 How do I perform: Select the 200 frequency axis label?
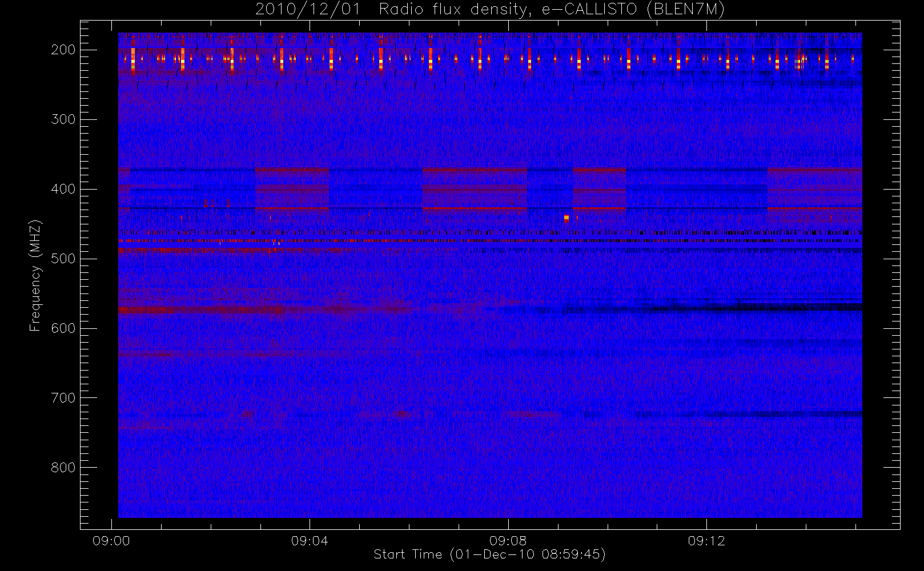coord(63,50)
